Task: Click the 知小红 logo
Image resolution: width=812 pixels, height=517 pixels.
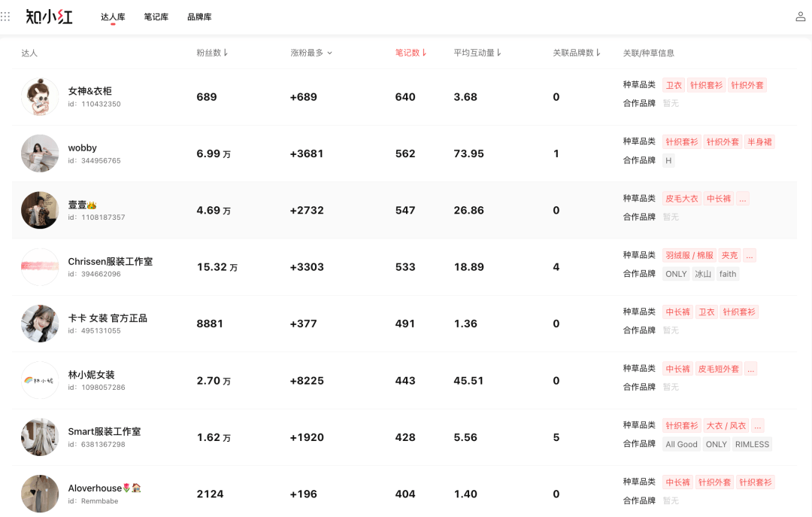Action: [50, 17]
